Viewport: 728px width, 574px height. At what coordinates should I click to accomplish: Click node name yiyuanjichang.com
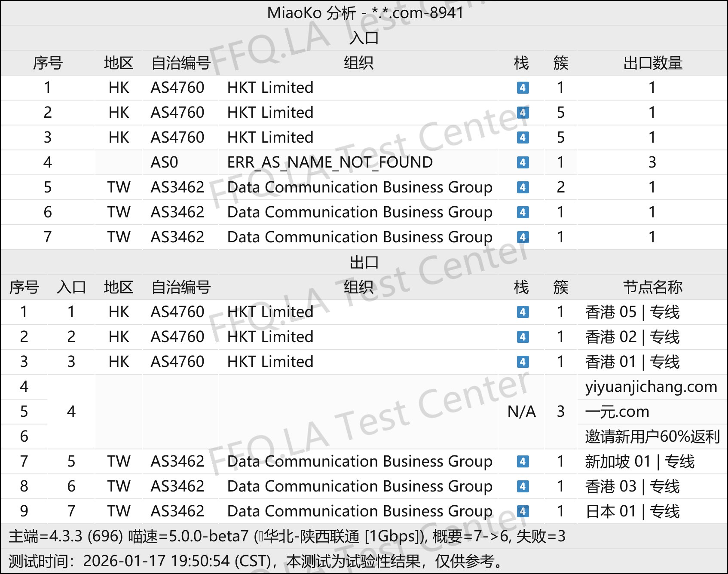651,387
